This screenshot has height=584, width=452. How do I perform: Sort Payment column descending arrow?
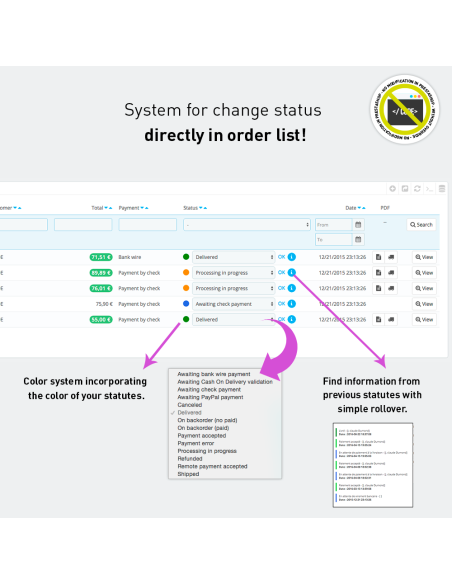(142, 208)
